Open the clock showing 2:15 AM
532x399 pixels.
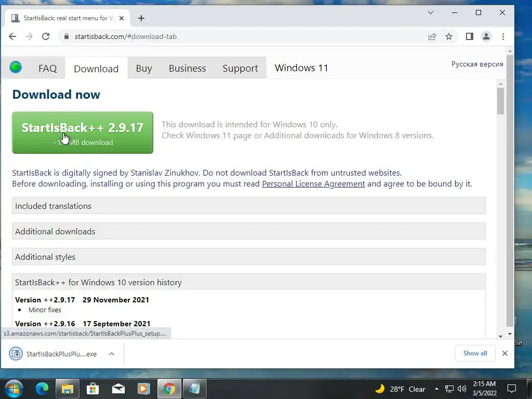pyautogui.click(x=485, y=389)
